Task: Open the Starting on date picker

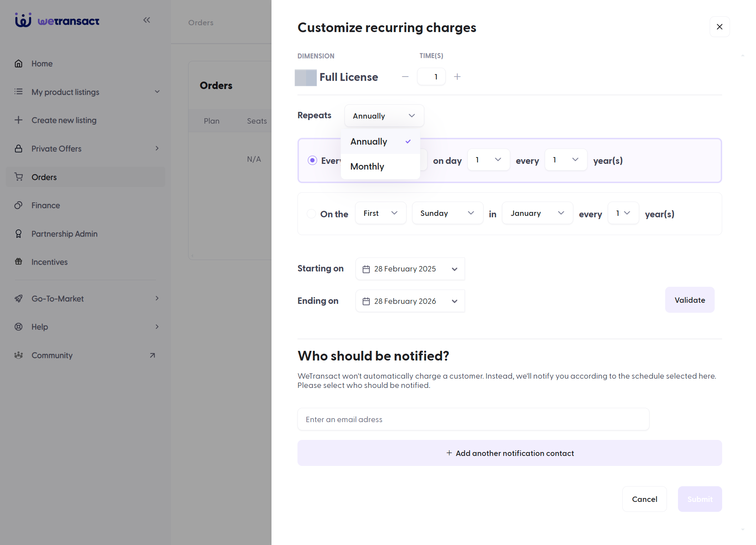Action: pyautogui.click(x=410, y=269)
